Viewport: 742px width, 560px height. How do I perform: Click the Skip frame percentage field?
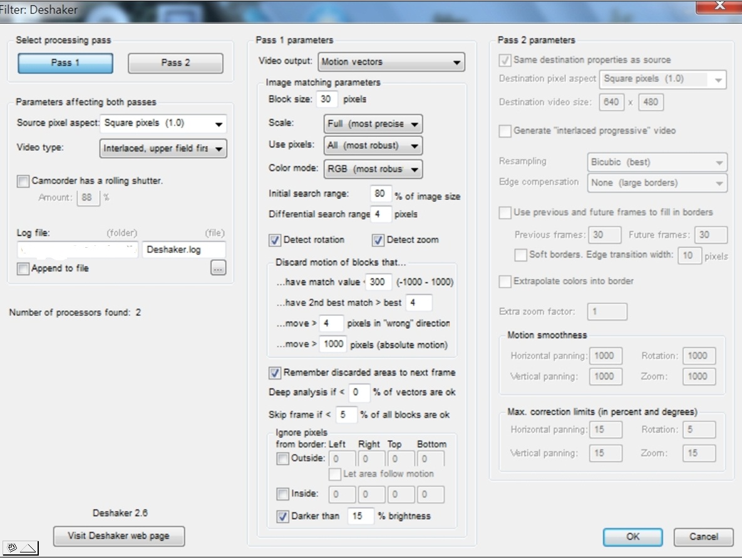[346, 415]
